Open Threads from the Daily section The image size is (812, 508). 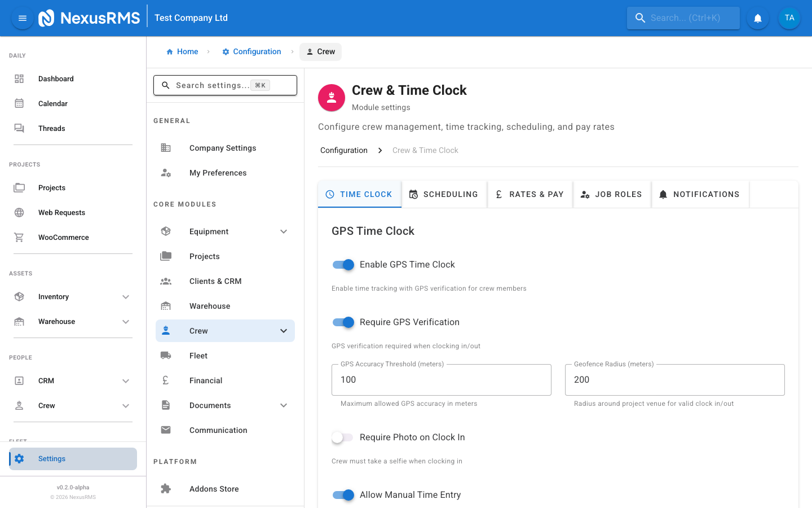click(x=51, y=128)
